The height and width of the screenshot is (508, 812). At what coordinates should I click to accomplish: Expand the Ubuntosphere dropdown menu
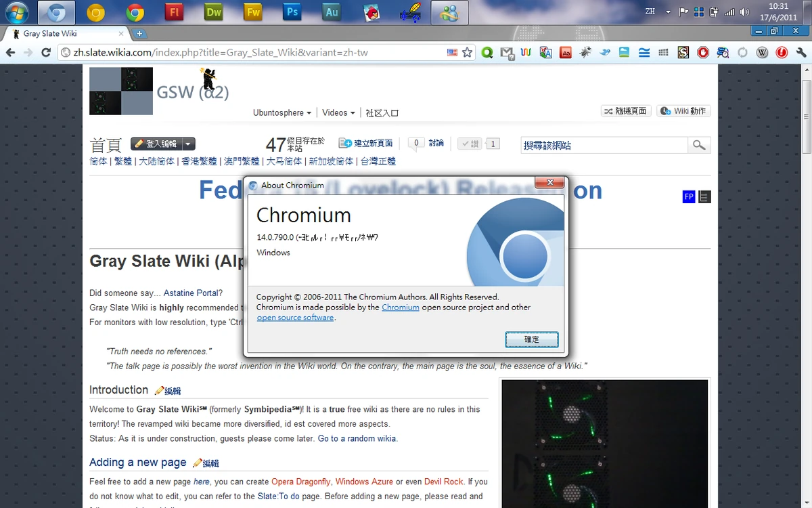pos(281,112)
